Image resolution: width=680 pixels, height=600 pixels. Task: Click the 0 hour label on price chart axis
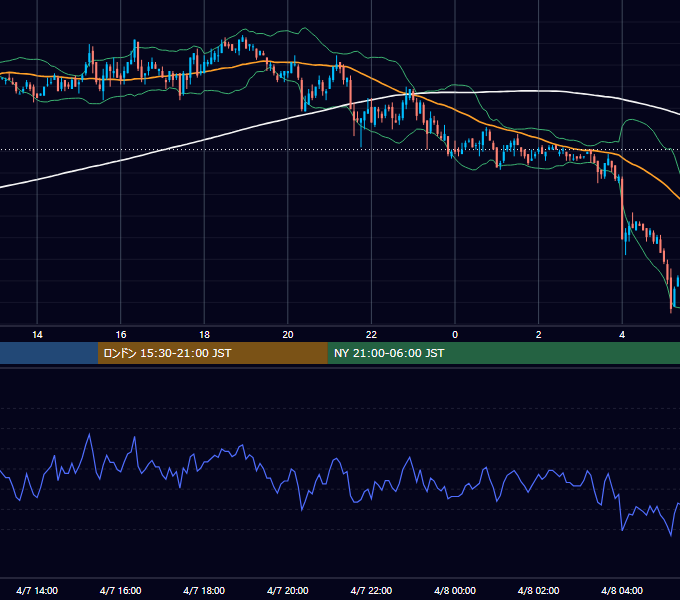click(455, 335)
